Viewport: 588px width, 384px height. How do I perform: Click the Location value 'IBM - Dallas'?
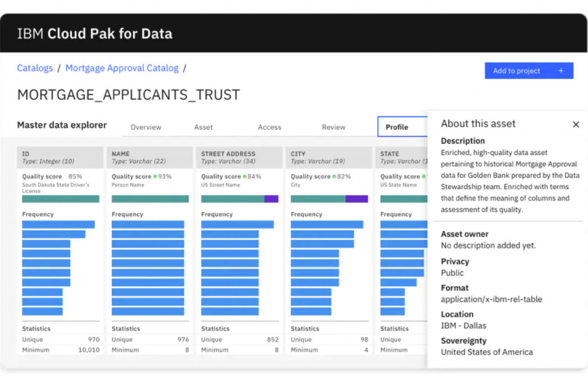(x=463, y=325)
